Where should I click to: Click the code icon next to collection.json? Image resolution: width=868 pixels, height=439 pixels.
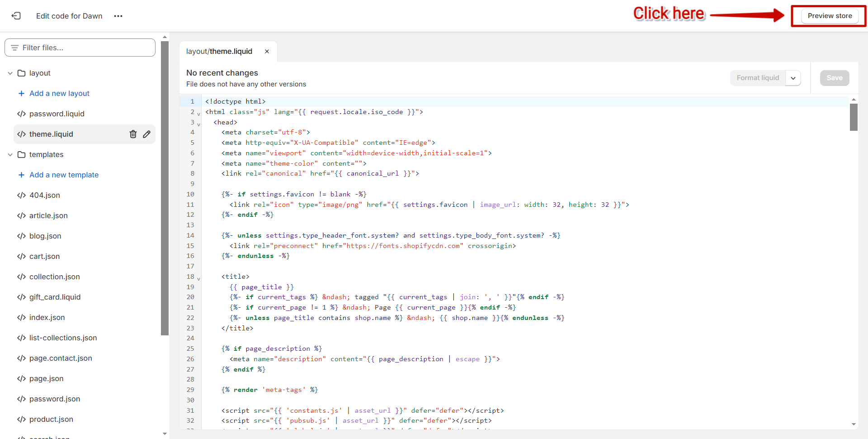point(21,277)
